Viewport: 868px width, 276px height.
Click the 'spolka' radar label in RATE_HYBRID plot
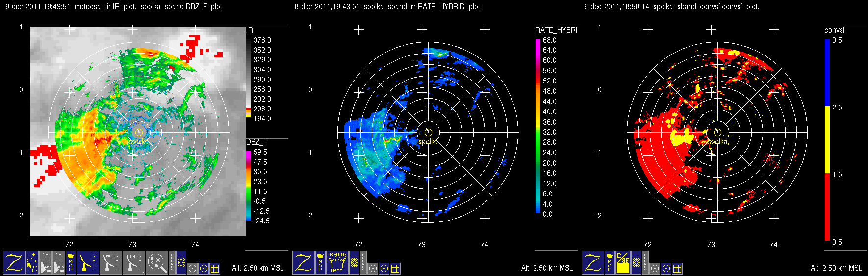[x=428, y=141]
